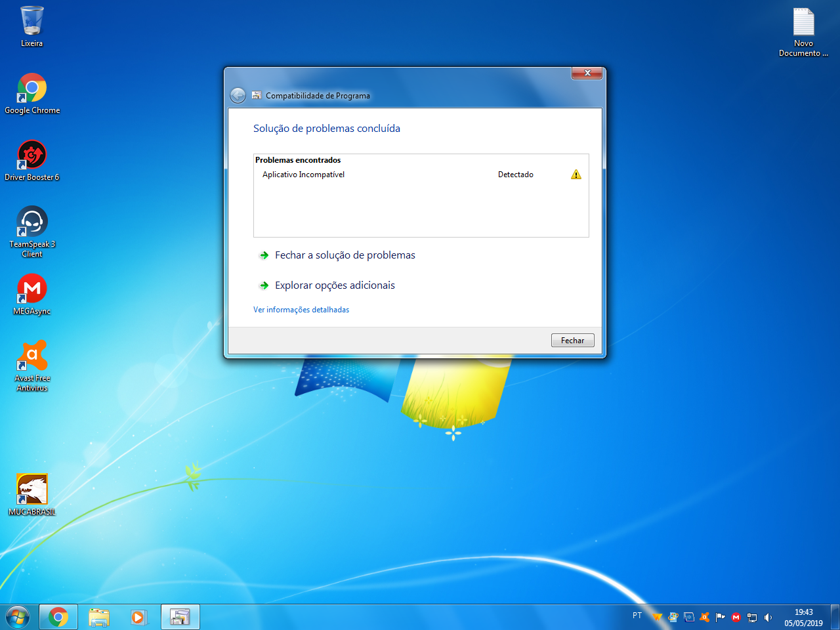Viewport: 840px width, 630px height.
Task: Open the Ver informações detalhadas link
Action: [x=301, y=310]
